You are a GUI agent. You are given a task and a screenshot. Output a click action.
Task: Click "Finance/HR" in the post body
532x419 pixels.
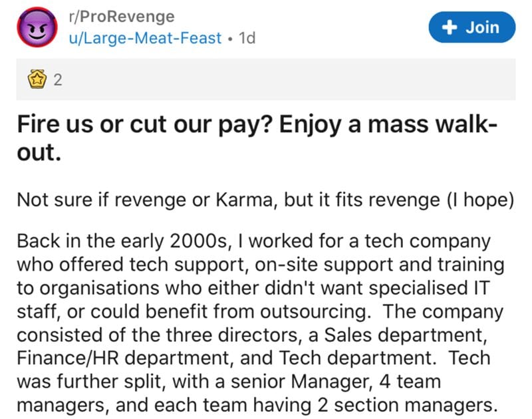(x=68, y=358)
